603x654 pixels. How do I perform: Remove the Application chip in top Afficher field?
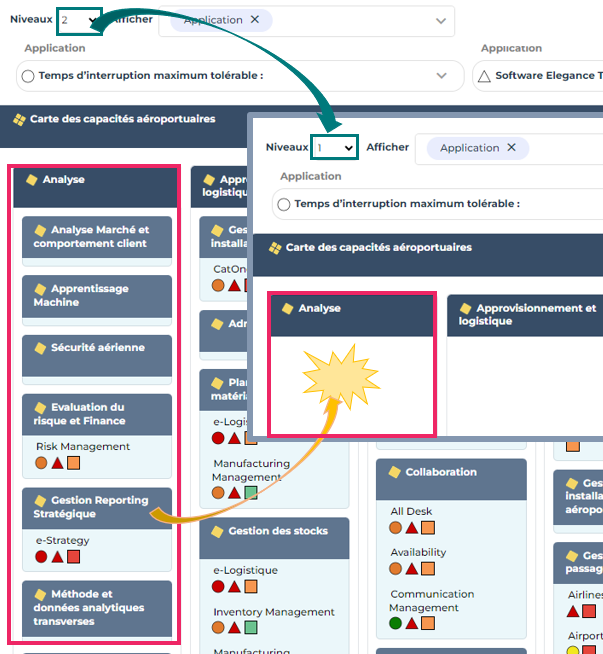pos(254,20)
